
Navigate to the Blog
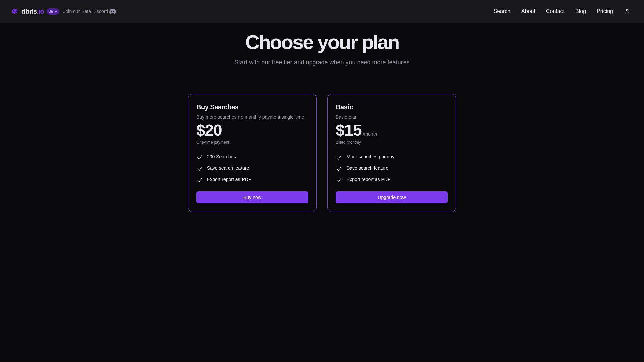pos(580,11)
